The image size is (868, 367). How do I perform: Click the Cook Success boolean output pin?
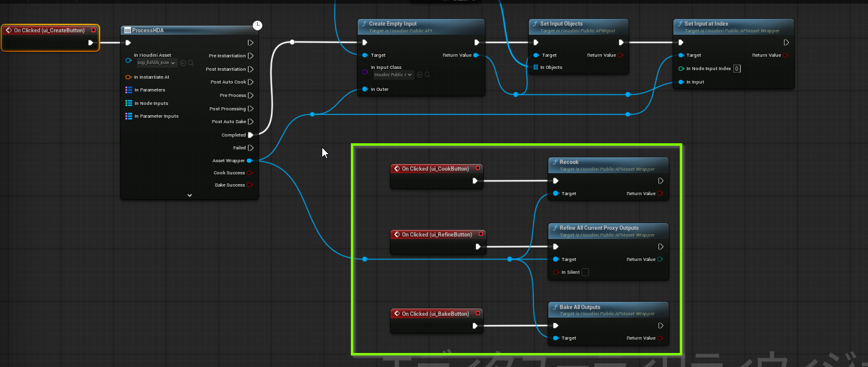(250, 173)
